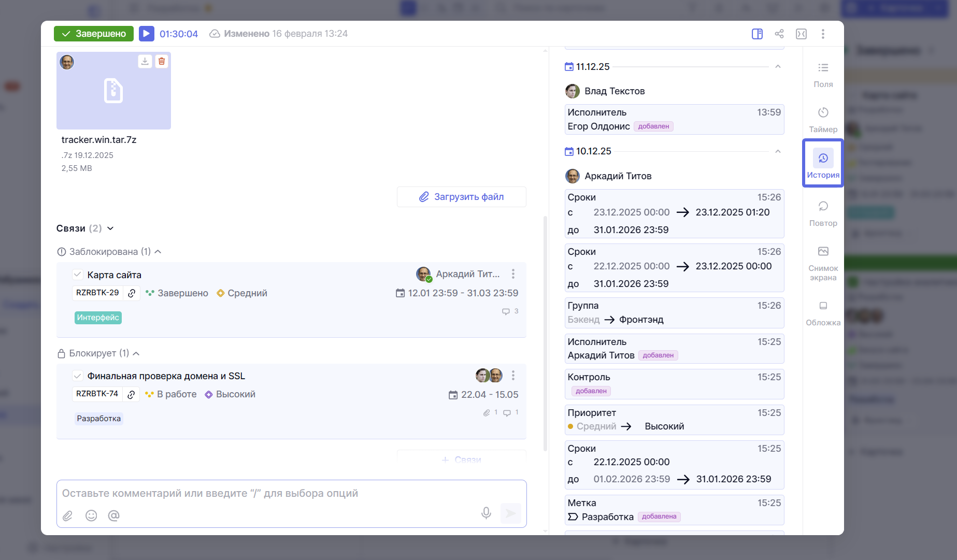Collapse the Блокирует section

136,353
